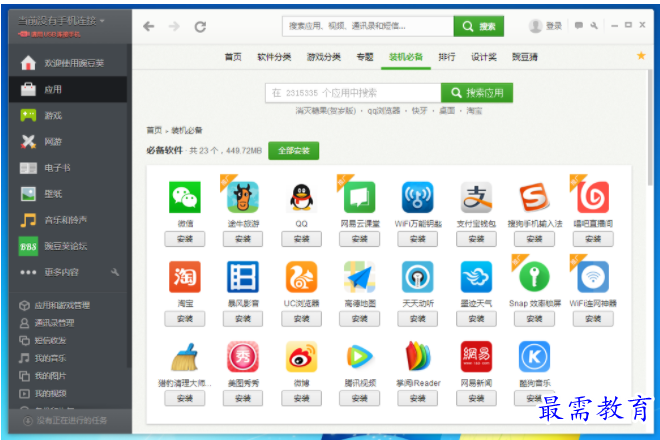Open 豌豆荚论坛 BBS in the sidebar
Image resolution: width=660 pixels, height=440 pixels.
[68, 246]
